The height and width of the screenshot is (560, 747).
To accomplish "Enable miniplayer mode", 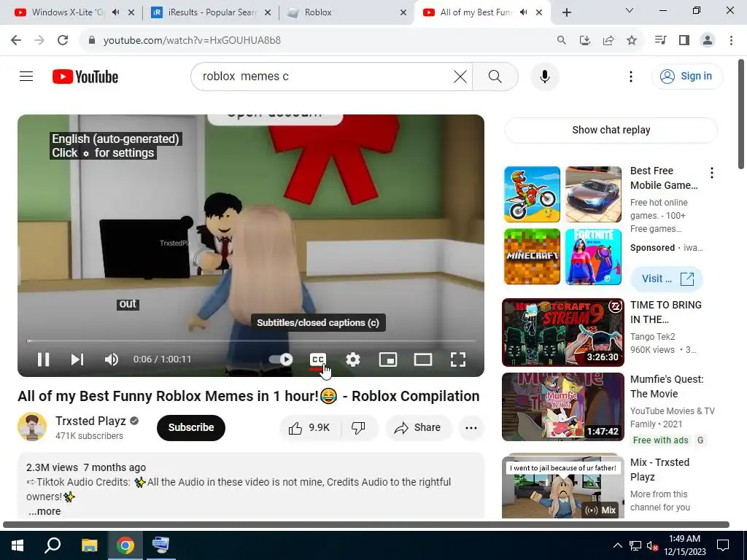I will [x=388, y=359].
